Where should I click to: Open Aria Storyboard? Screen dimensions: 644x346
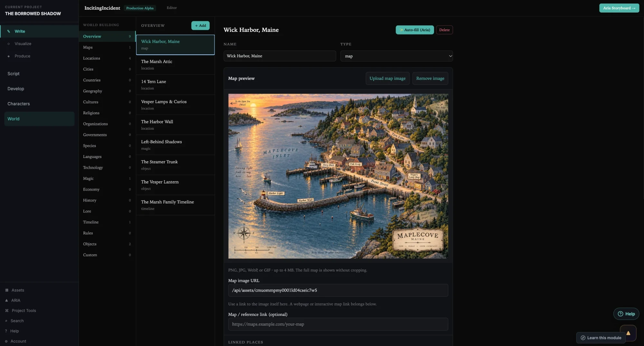(x=619, y=8)
